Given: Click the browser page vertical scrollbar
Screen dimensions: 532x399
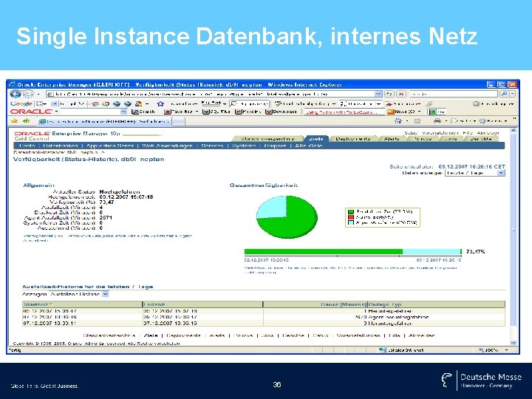Looking at the screenshot, I should click(x=514, y=236).
